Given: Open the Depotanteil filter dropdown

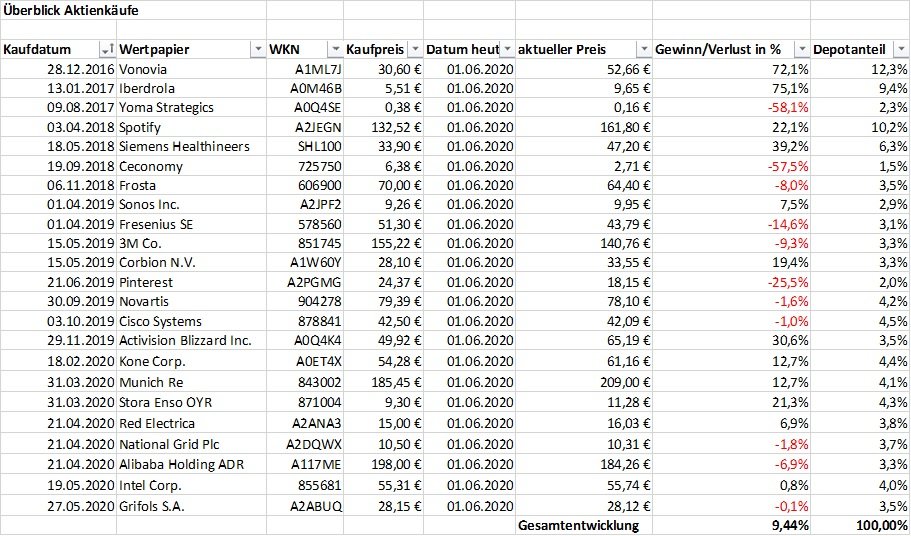Looking at the screenshot, I should pyautogui.click(x=900, y=50).
